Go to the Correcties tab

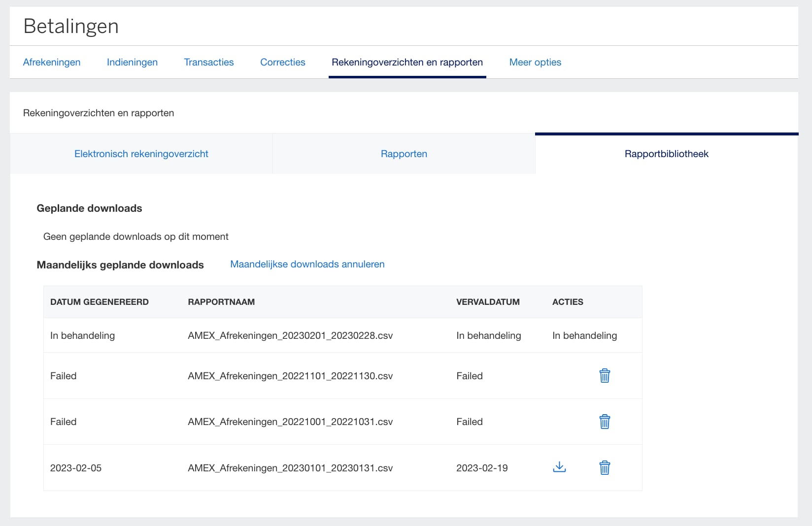tap(282, 62)
